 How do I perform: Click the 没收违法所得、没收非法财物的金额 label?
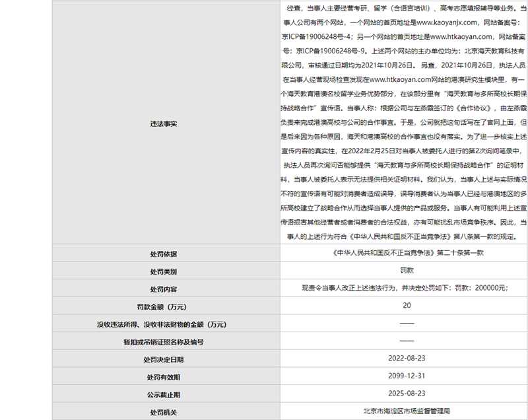point(162,325)
